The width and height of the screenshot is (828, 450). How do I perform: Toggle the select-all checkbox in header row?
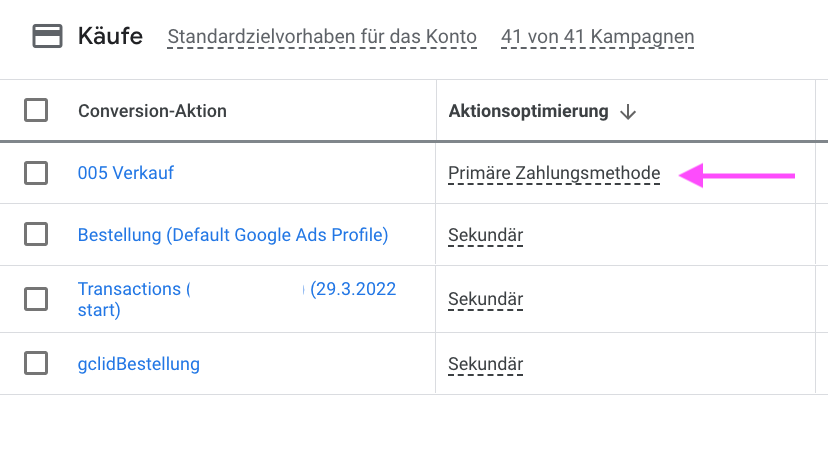(36, 110)
